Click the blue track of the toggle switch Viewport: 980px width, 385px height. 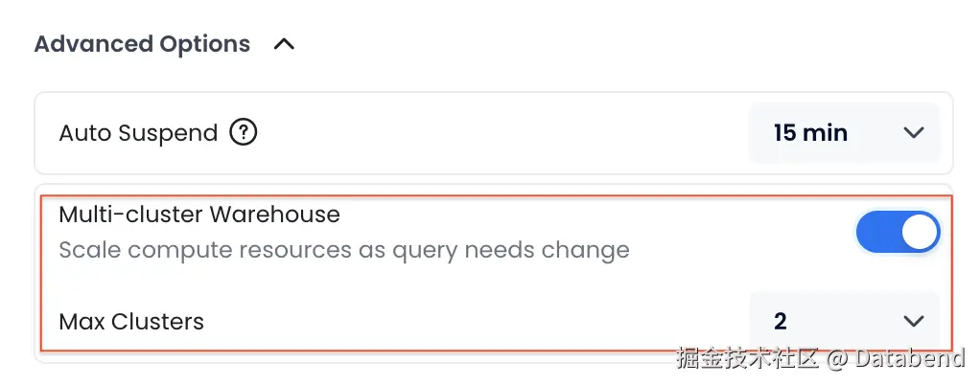click(x=876, y=233)
